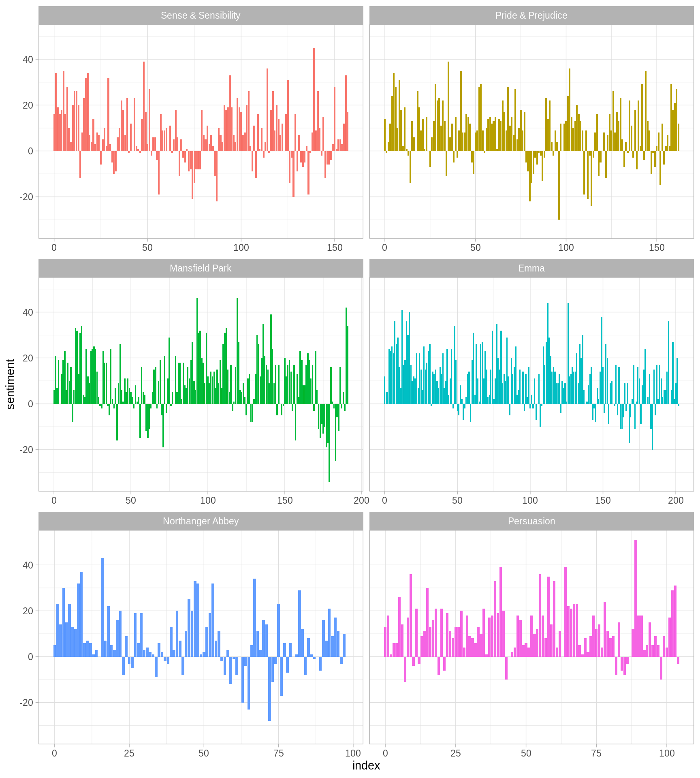This screenshot has width=700, height=778.
Task: Click the Northanger Abbey facet title
Action: point(201,521)
